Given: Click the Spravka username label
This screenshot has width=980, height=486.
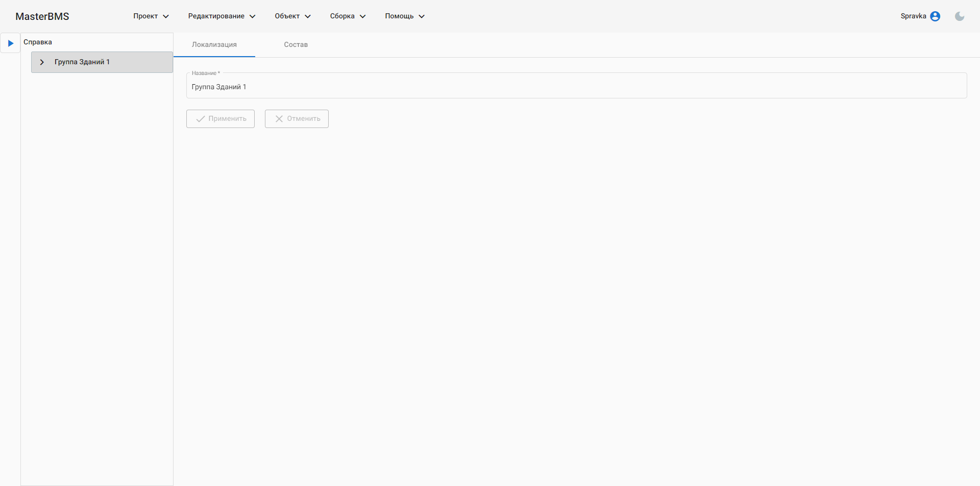Looking at the screenshot, I should pos(913,16).
